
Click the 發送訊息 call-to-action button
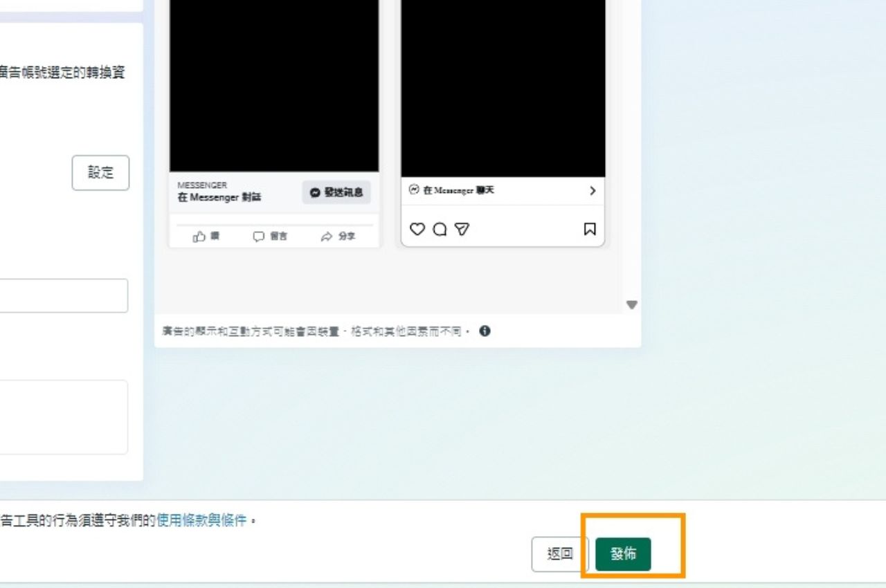[x=338, y=192]
